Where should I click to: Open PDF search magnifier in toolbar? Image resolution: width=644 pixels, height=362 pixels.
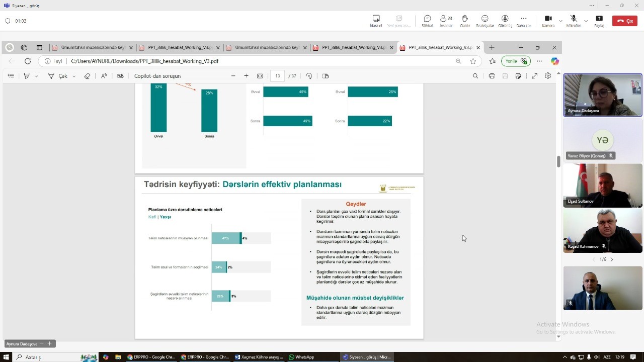475,76
